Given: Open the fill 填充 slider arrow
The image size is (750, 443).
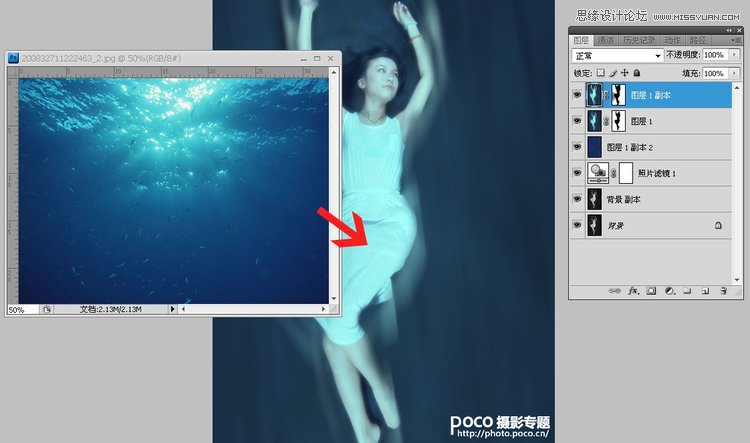Looking at the screenshot, I should 734,73.
